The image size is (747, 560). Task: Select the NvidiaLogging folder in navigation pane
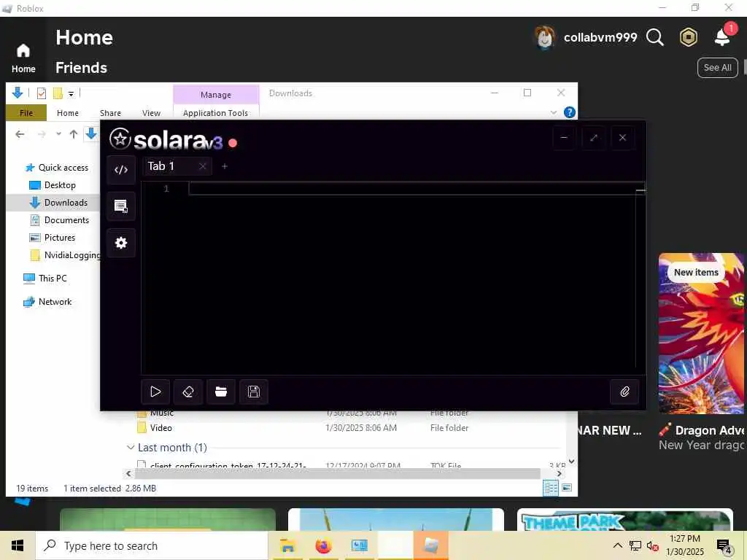[65, 255]
